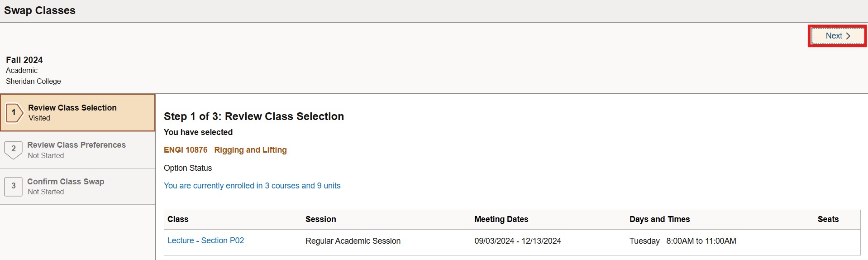This screenshot has width=868, height=260.
Task: Click the Days and Times column header
Action: (x=659, y=219)
